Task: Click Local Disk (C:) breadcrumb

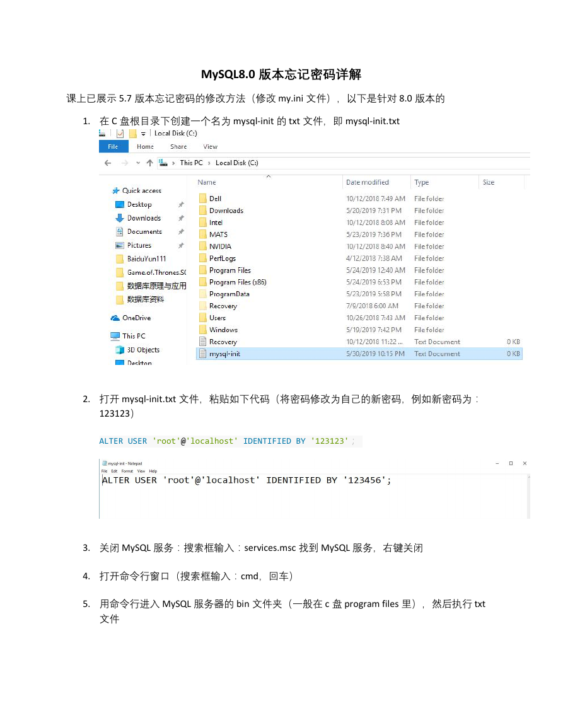Action: coord(237,163)
